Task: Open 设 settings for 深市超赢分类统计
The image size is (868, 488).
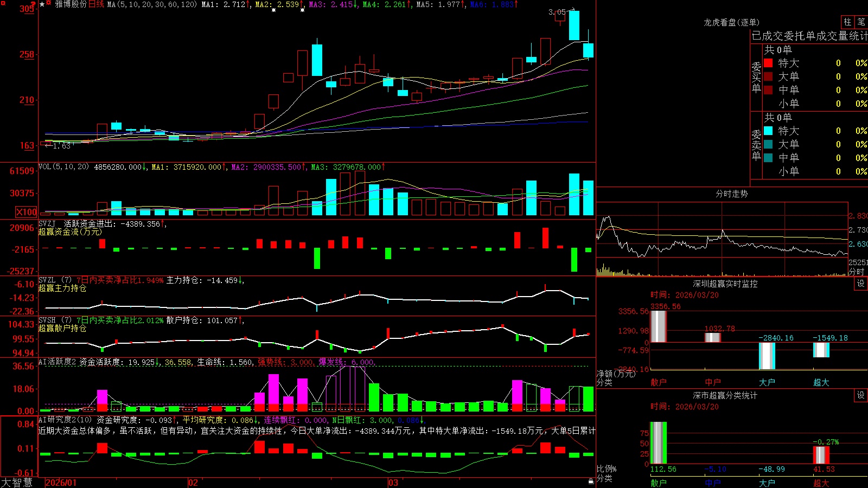Action: [861, 395]
